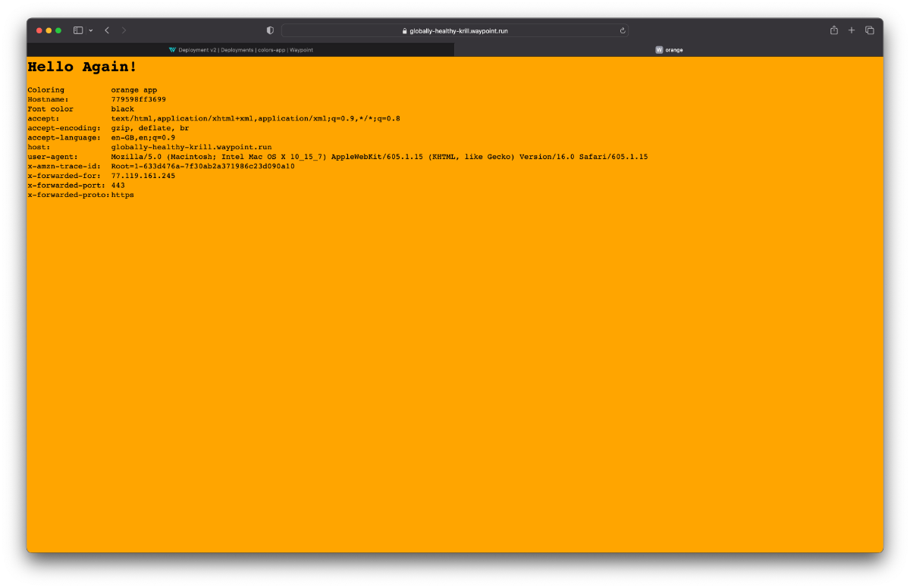910x588 pixels.
Task: Select the orange tab
Action: point(669,50)
